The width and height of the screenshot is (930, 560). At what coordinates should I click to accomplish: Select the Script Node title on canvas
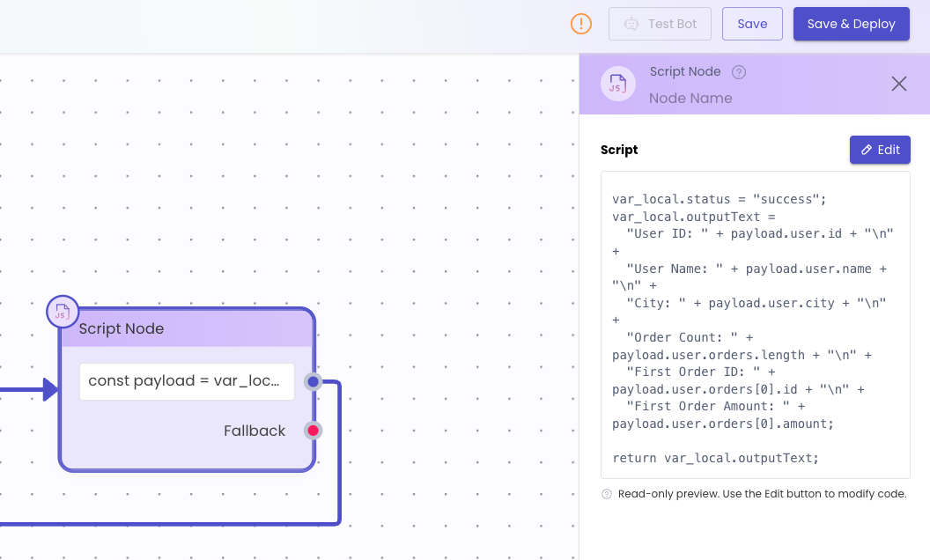click(122, 328)
